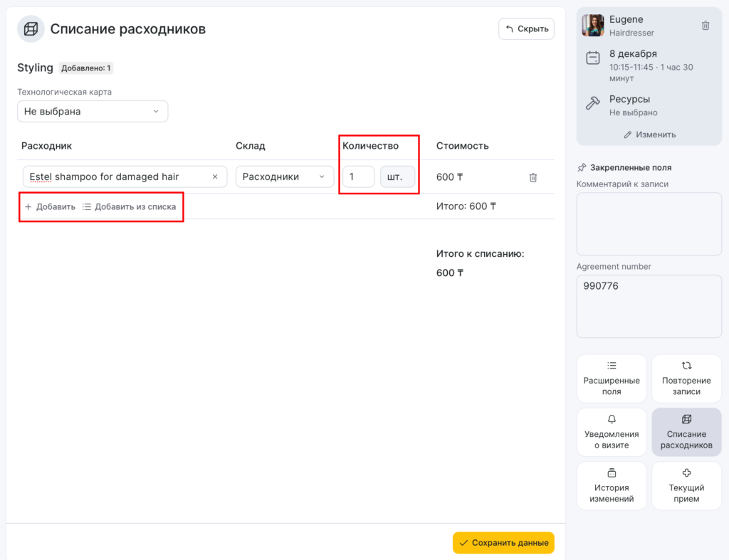Screen dimensions: 729x560
Task: Click Eugene's avatar photo
Action: [592, 26]
